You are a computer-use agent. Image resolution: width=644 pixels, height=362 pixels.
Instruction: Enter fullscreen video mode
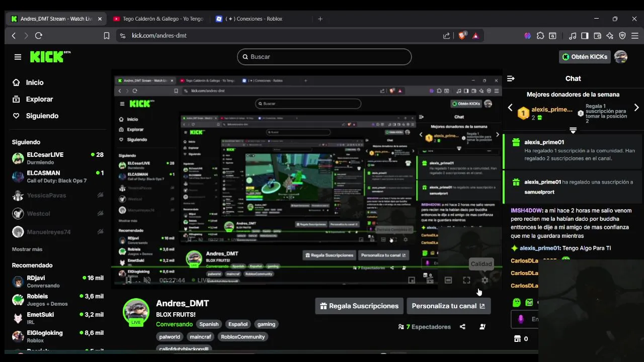pyautogui.click(x=466, y=281)
